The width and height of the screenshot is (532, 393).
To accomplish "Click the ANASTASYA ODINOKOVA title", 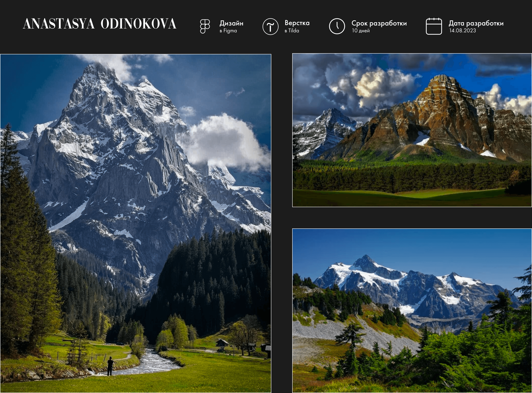I will point(99,24).
